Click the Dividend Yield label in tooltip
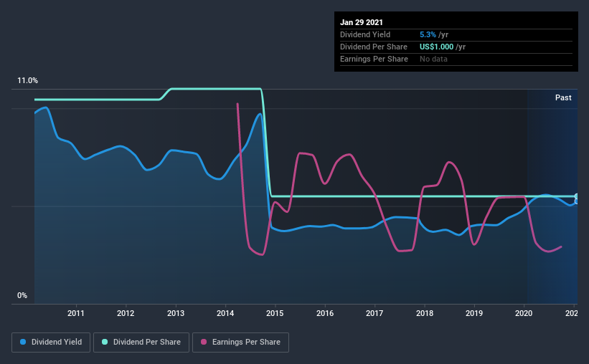The image size is (589, 364). (365, 34)
